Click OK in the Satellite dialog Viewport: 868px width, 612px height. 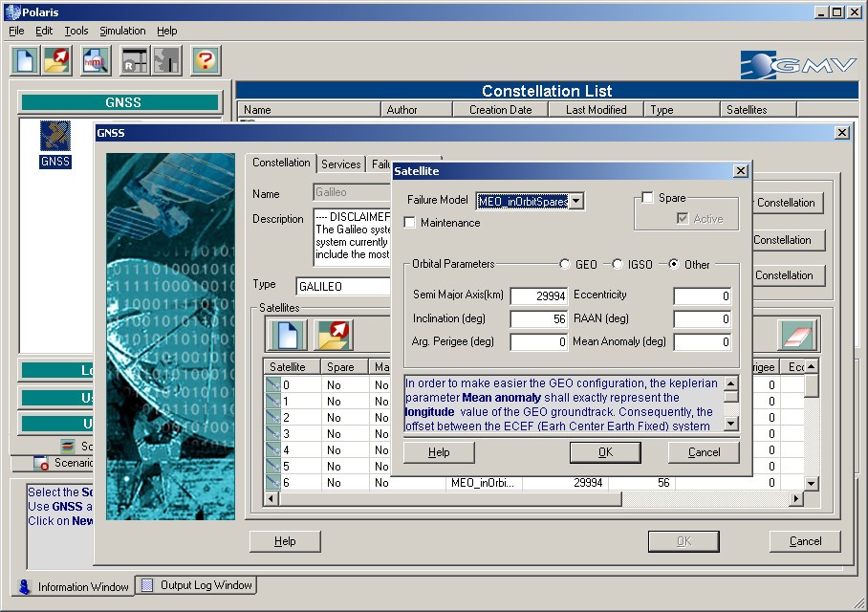(606, 452)
